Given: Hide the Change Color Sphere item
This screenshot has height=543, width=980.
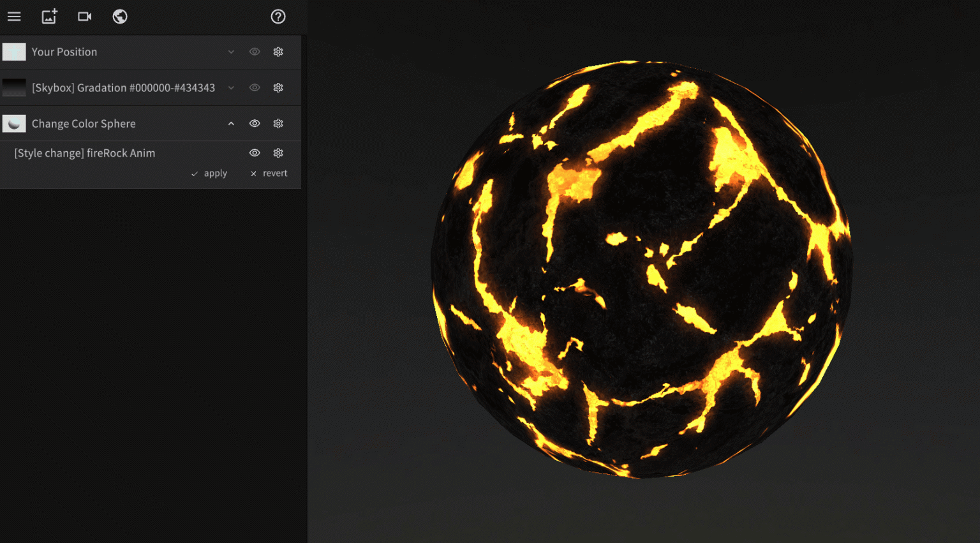Looking at the screenshot, I should (x=255, y=124).
